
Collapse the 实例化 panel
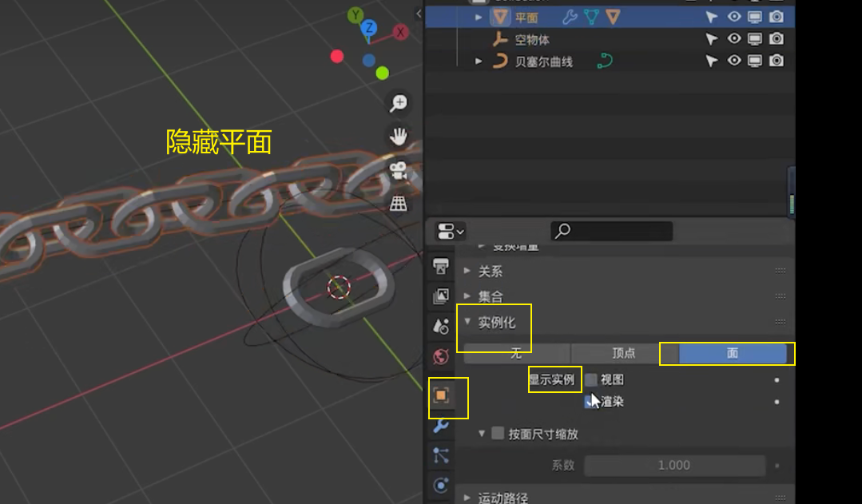pyautogui.click(x=467, y=322)
